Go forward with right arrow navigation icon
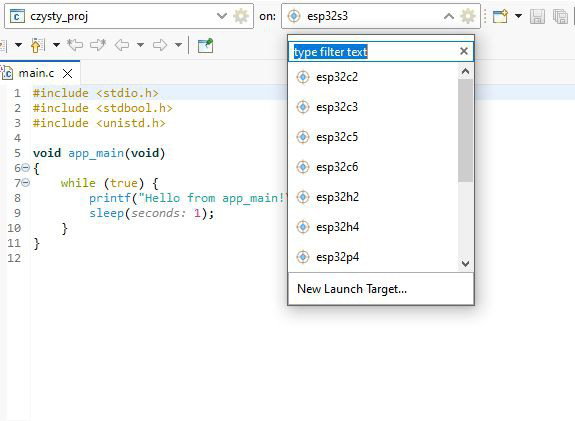The width and height of the screenshot is (575, 421). (x=160, y=45)
